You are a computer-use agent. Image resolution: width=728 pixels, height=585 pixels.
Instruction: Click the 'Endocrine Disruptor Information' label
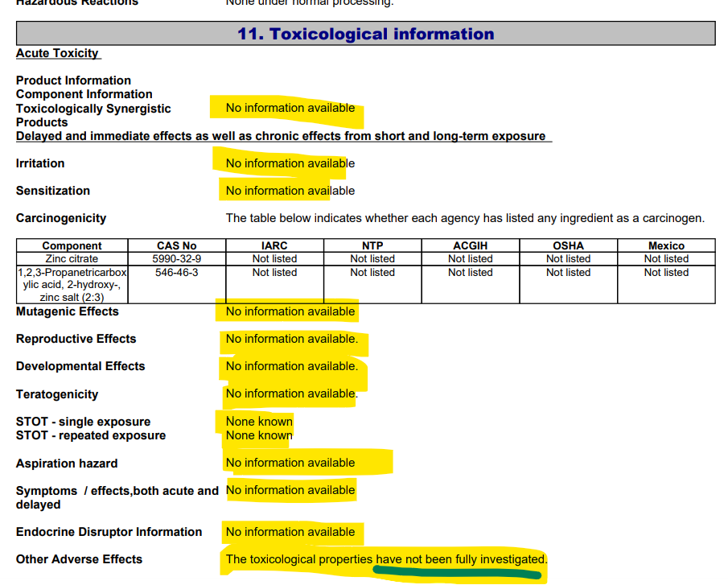click(109, 532)
